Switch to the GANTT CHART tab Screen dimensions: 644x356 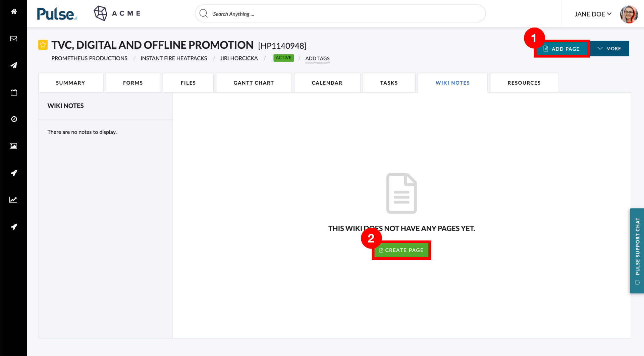pos(254,82)
